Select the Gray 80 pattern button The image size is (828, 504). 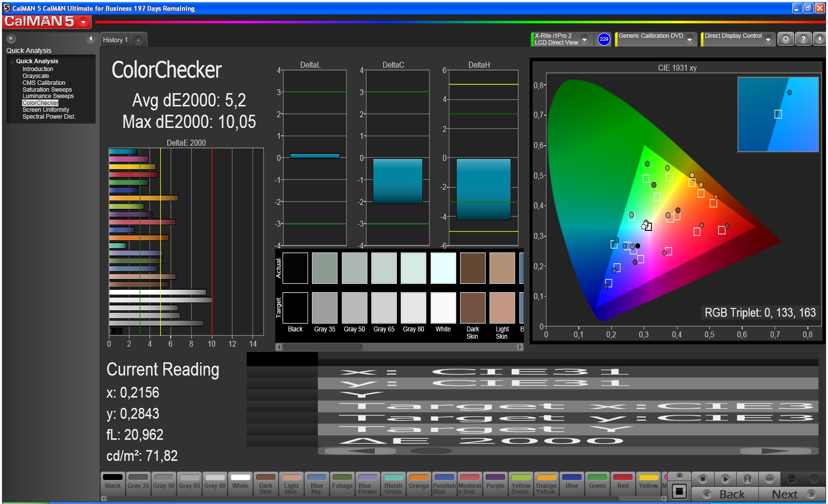(215, 483)
